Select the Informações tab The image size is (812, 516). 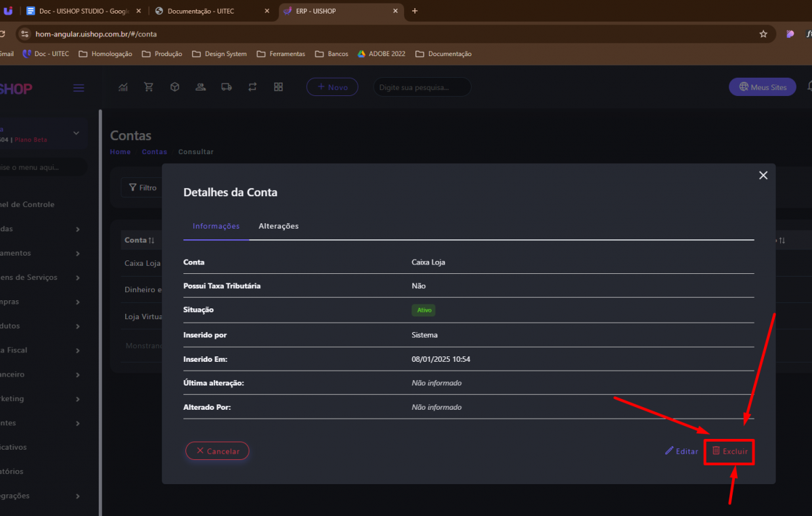point(216,226)
